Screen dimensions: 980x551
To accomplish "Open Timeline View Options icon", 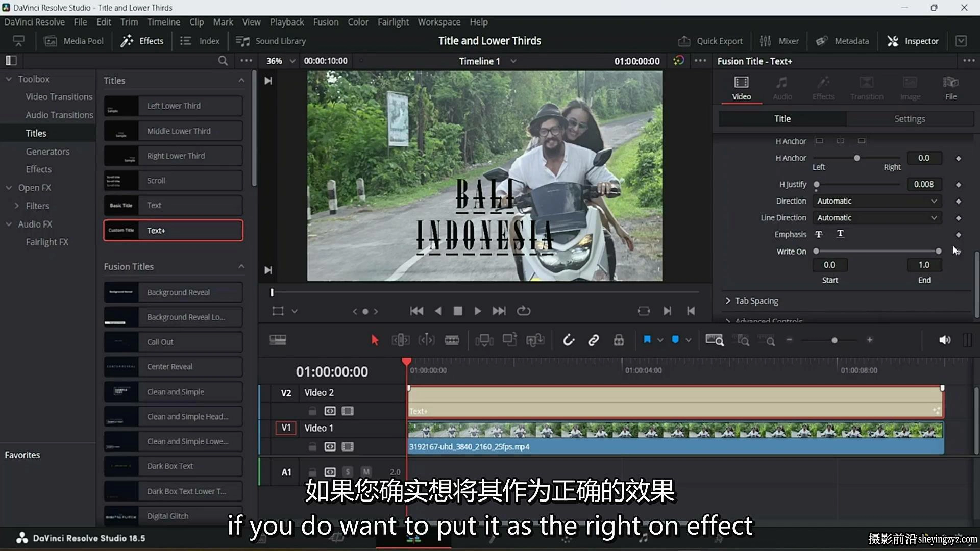I will (x=278, y=340).
